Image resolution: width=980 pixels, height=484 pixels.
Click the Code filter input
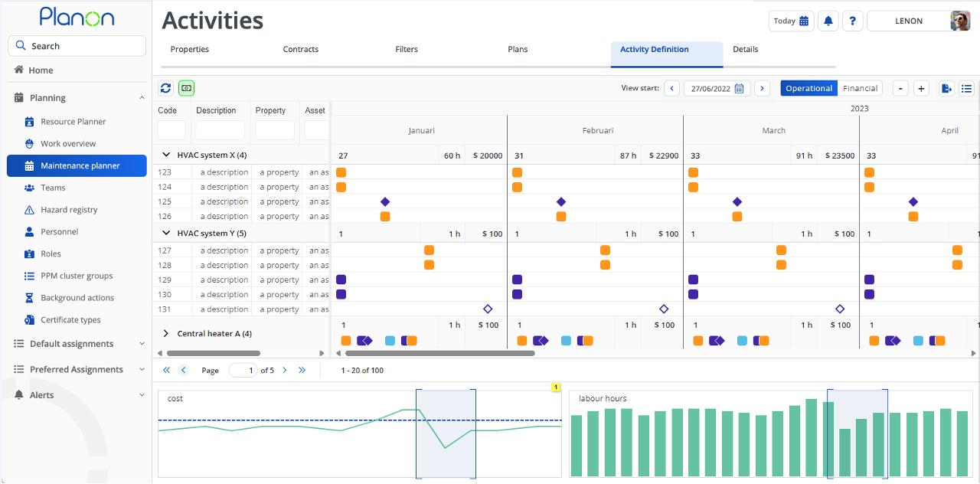(x=171, y=130)
